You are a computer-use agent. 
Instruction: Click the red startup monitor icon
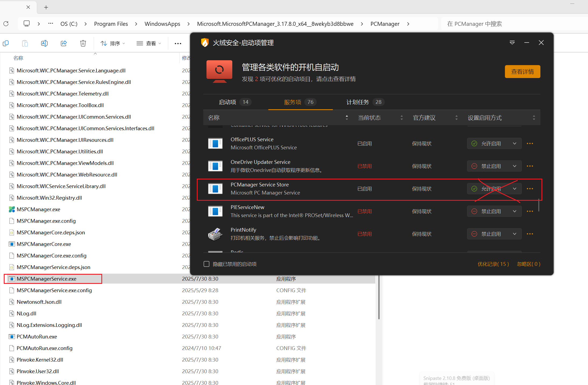(219, 71)
